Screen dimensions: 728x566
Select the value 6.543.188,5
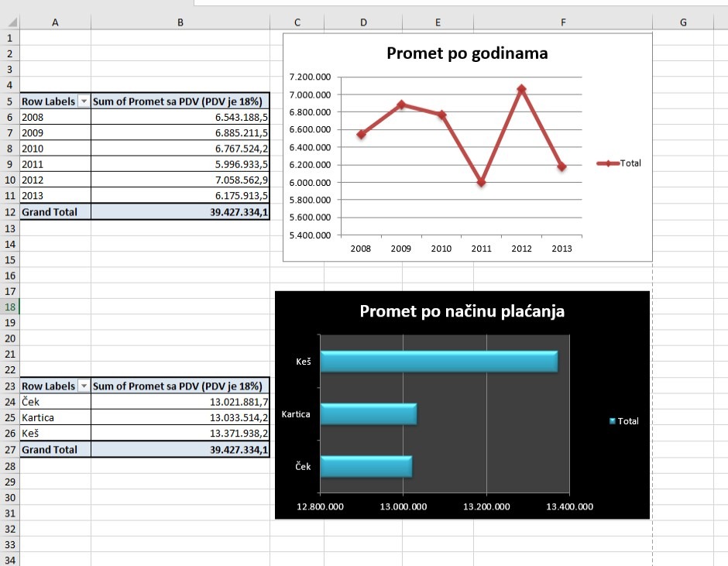click(180, 117)
